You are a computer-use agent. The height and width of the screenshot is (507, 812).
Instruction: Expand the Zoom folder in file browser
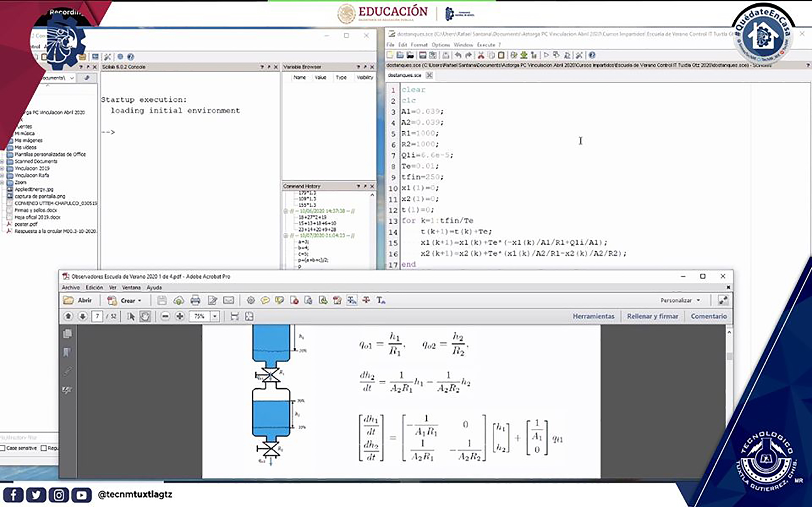tap(2, 182)
